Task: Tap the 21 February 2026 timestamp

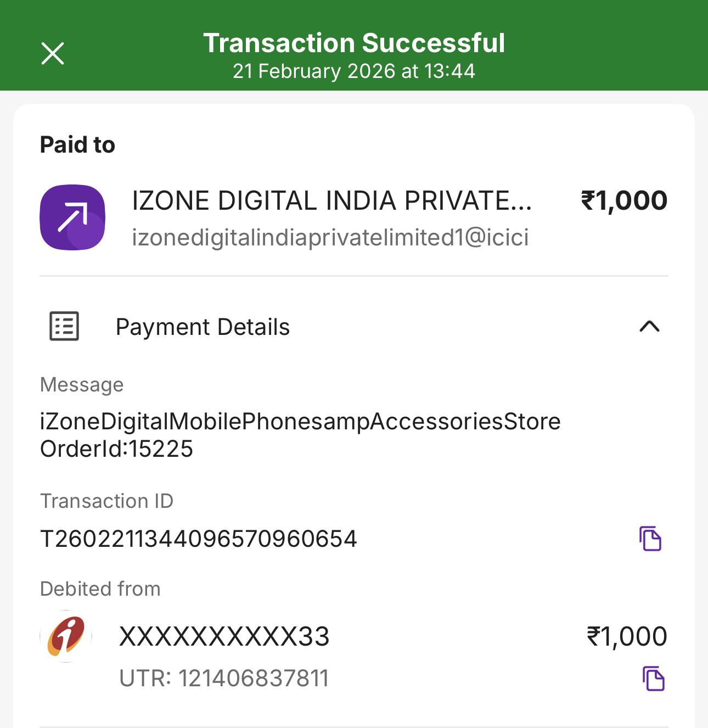Action: [354, 71]
